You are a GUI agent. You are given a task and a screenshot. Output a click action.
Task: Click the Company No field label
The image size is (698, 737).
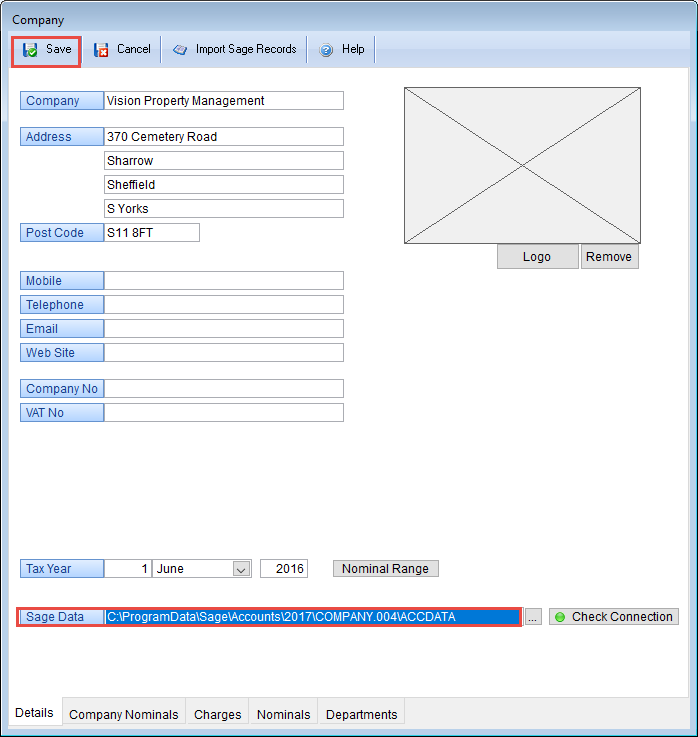[62, 389]
